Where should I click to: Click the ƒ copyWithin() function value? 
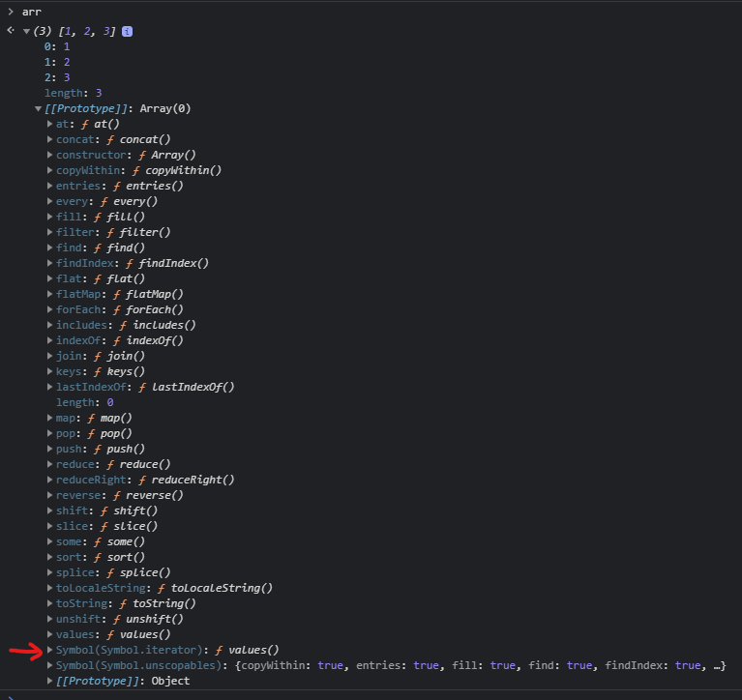[x=177, y=170]
